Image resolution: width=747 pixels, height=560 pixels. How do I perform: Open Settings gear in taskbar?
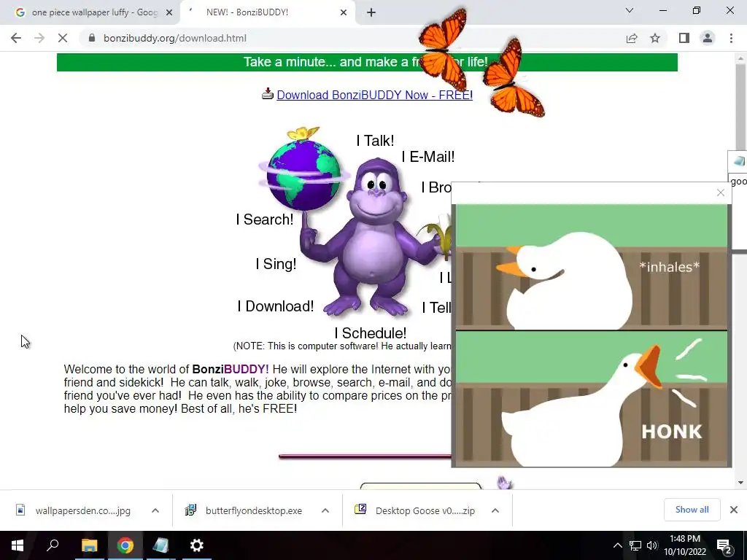coord(197,545)
